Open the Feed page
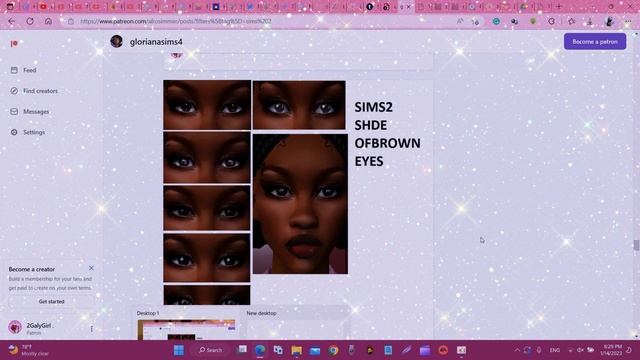Screen dimensions: 640x360 click(x=24, y=70)
